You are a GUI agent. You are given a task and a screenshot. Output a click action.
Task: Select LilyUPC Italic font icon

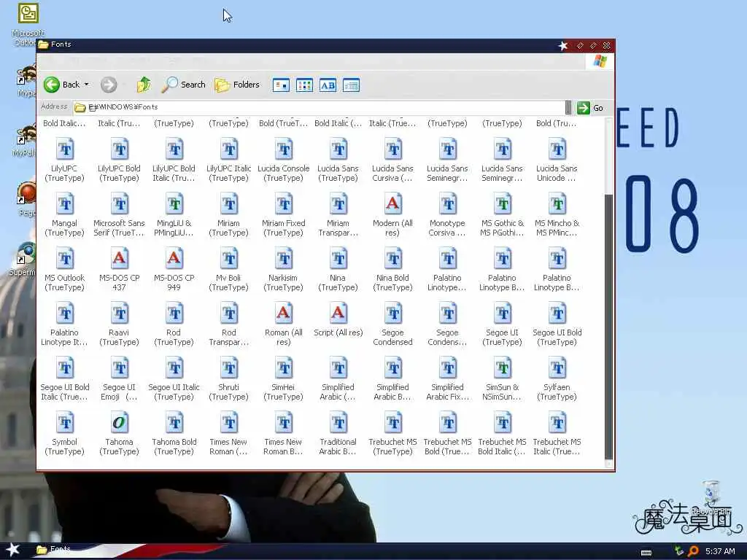230,149
